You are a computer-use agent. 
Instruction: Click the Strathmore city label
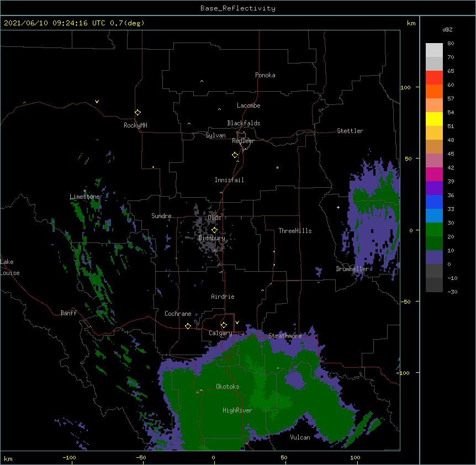(285, 336)
